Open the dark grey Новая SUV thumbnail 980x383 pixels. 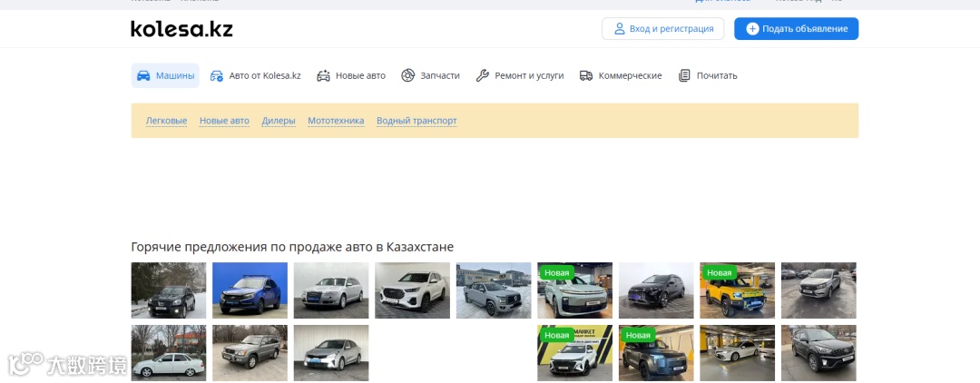656,353
